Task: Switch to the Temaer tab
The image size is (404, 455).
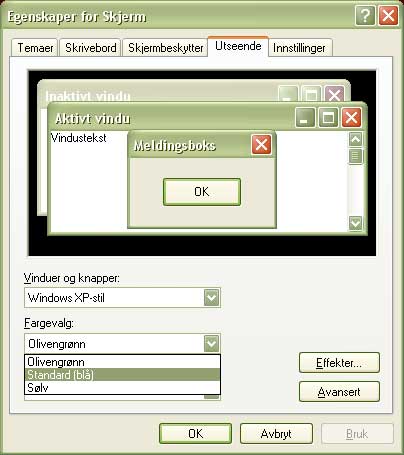Action: point(35,48)
